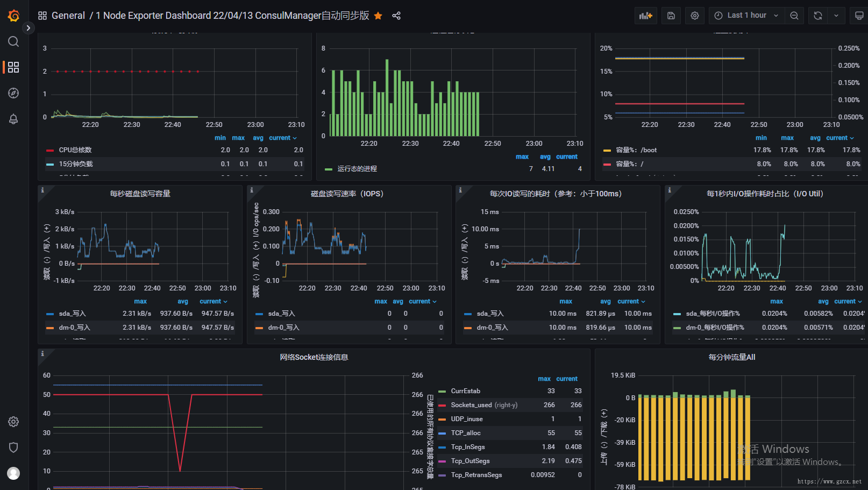The image size is (868, 490).
Task: Open the Last 1 hour time picker
Action: point(746,16)
